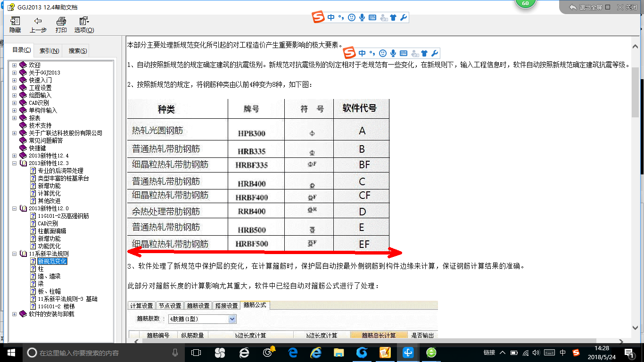Viewport: 644px width, 362px height.
Task: Switch to the 搜索(S) tab
Action: [x=77, y=50]
